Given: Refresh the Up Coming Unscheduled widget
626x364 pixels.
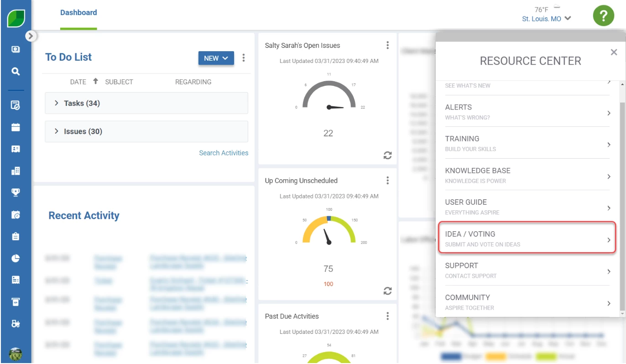Looking at the screenshot, I should click(387, 291).
